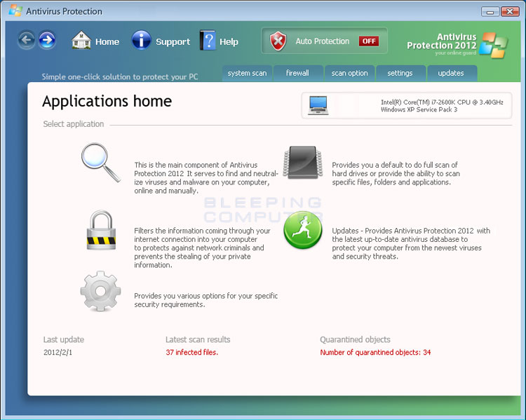
Task: Click the main component description text
Action: [206, 178]
